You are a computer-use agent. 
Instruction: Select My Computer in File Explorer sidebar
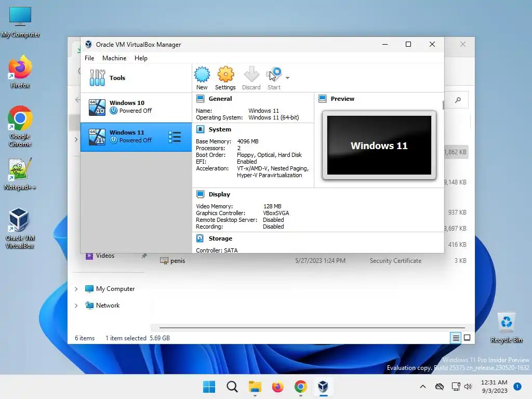pos(115,289)
